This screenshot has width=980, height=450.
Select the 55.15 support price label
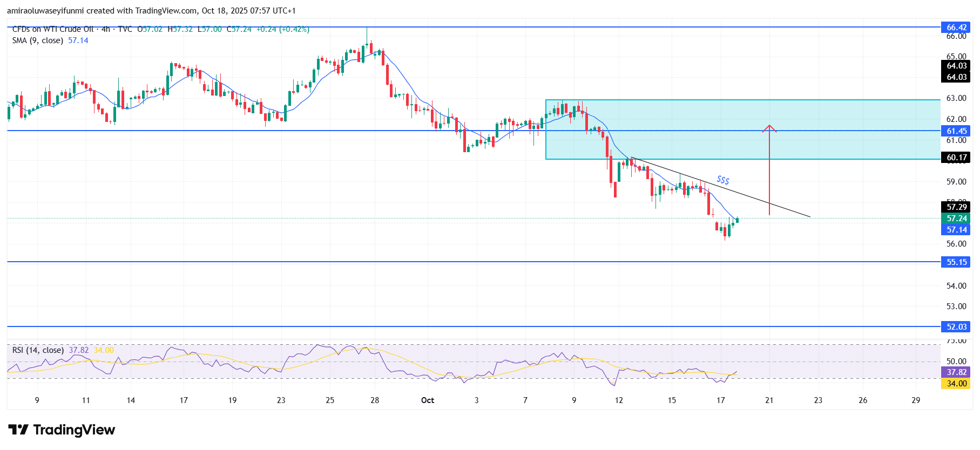(956, 262)
